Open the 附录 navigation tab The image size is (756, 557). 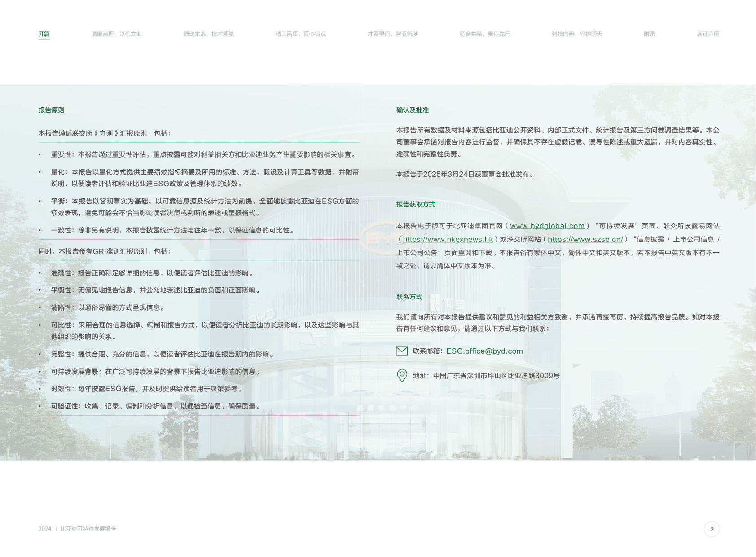(x=650, y=34)
